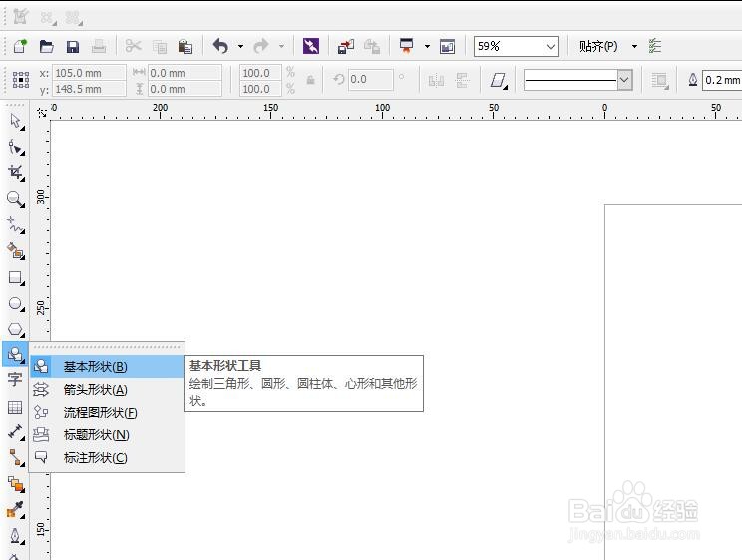This screenshot has height=560, width=742.
Task: Click the upper scale factor 100.0 field
Action: click(260, 73)
